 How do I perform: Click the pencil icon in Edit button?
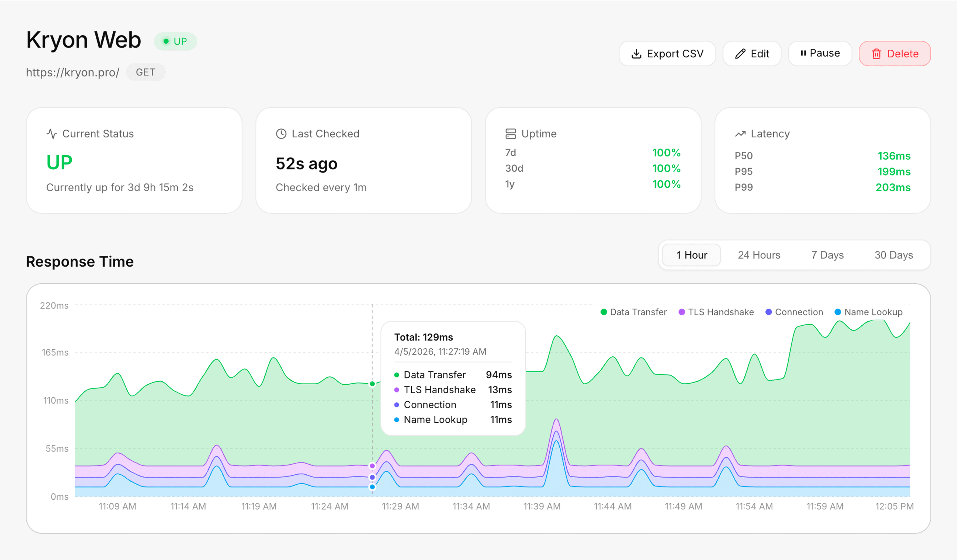[x=740, y=54]
